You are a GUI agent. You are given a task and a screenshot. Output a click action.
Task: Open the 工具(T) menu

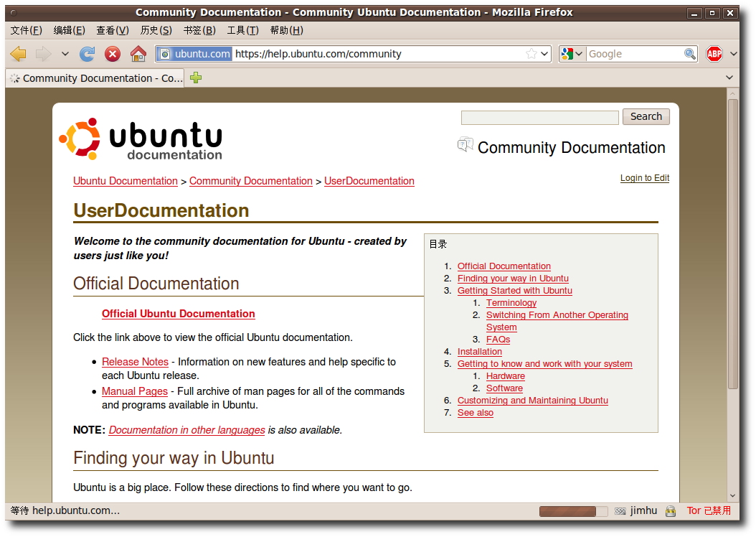coord(243,30)
